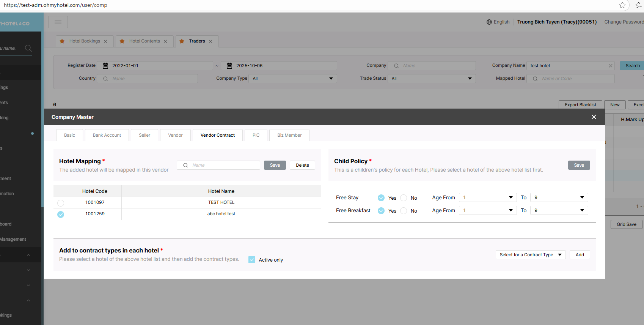This screenshot has height=325, width=644.
Task: Open Select for a Contract Type dropdown
Action: point(530,255)
